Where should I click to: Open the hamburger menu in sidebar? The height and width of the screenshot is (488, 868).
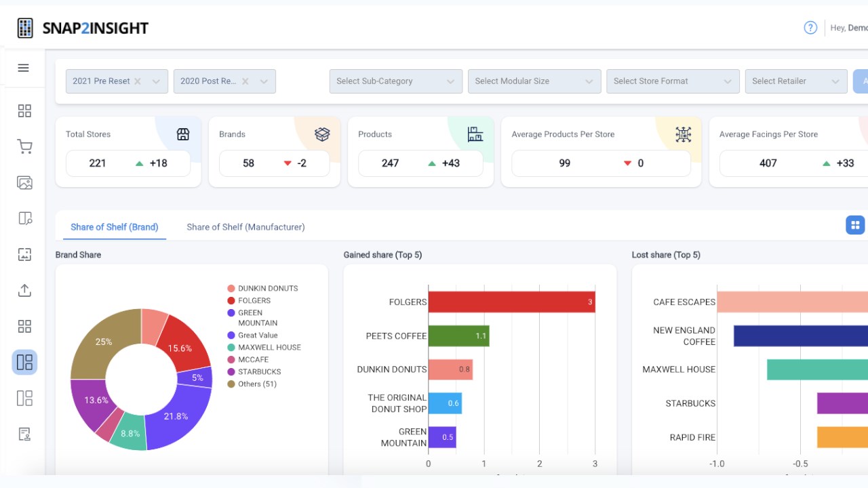(24, 68)
